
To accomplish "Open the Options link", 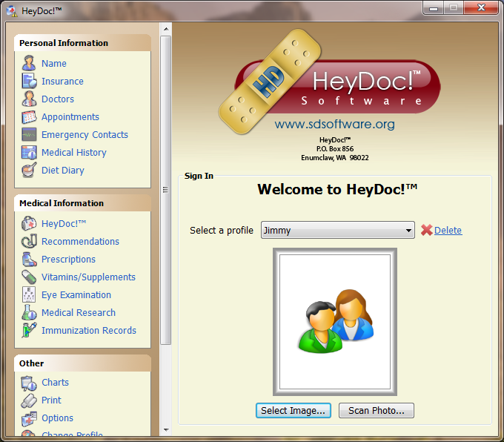I will tap(58, 418).
